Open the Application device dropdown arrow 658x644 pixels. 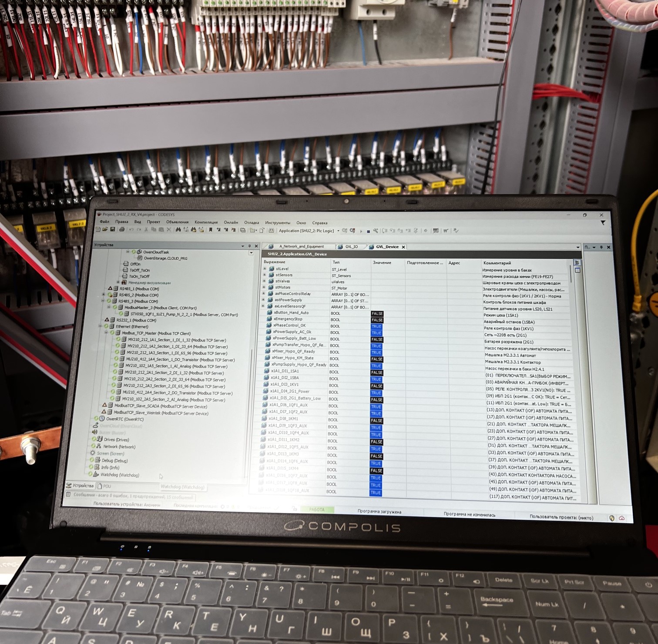339,231
